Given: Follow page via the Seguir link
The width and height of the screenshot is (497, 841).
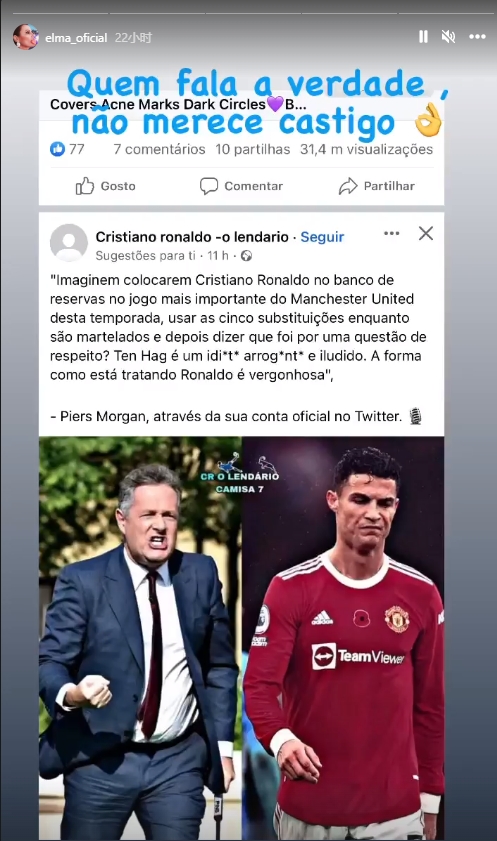Looking at the screenshot, I should tap(322, 237).
